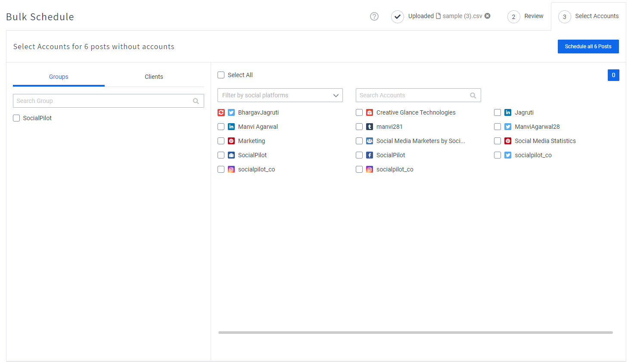Click Creative Glance Technologies label

click(x=416, y=112)
